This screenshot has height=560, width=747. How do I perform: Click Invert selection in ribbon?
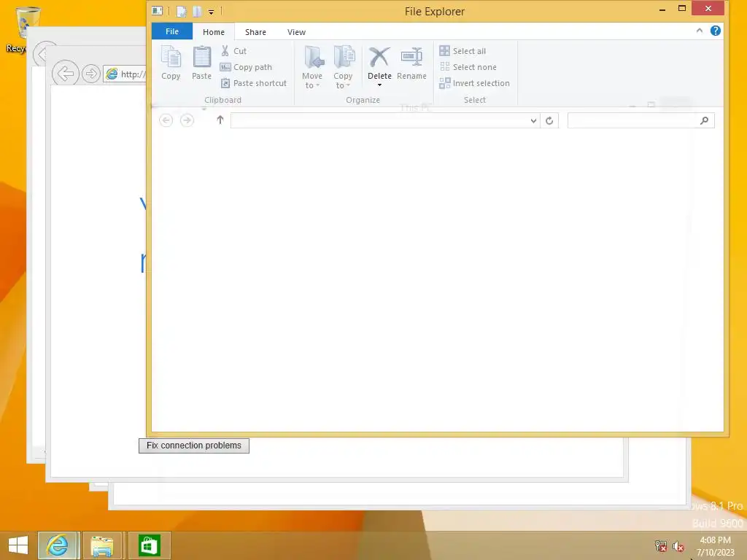click(x=474, y=83)
